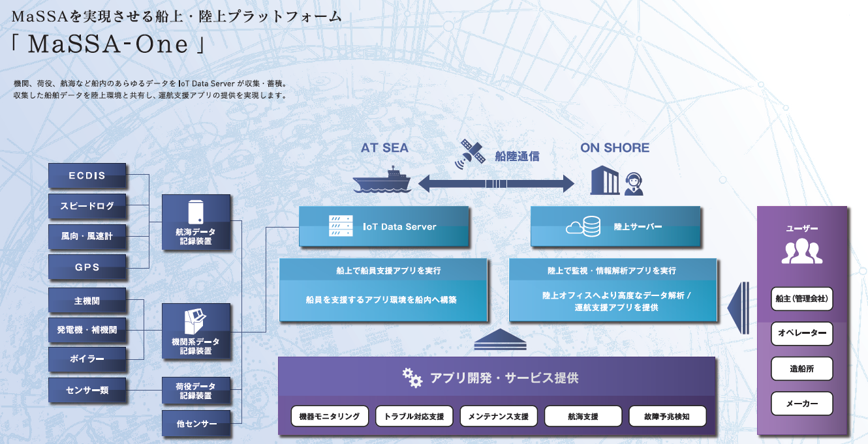Click the users group icon under ユーザー
This screenshot has width=868, height=444.
pyautogui.click(x=801, y=251)
